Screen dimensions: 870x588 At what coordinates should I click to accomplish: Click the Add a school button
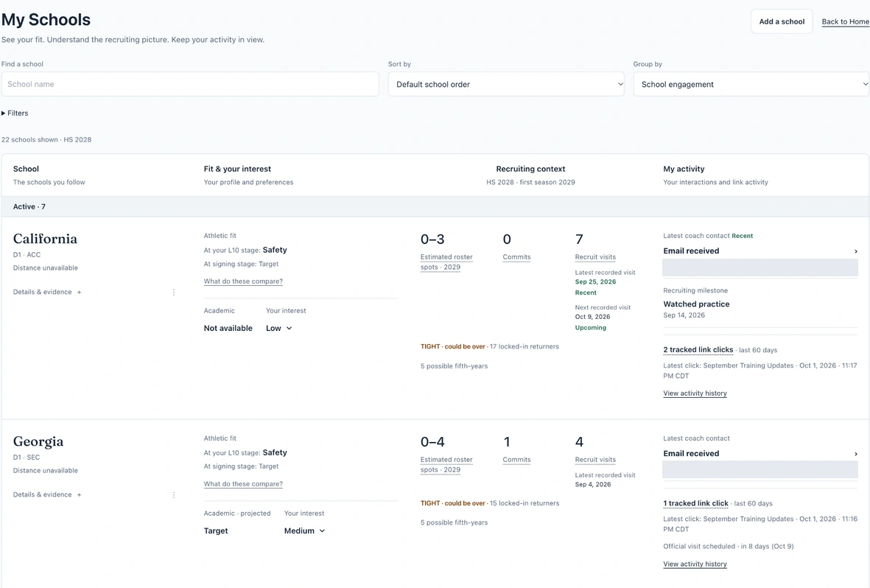tap(782, 21)
